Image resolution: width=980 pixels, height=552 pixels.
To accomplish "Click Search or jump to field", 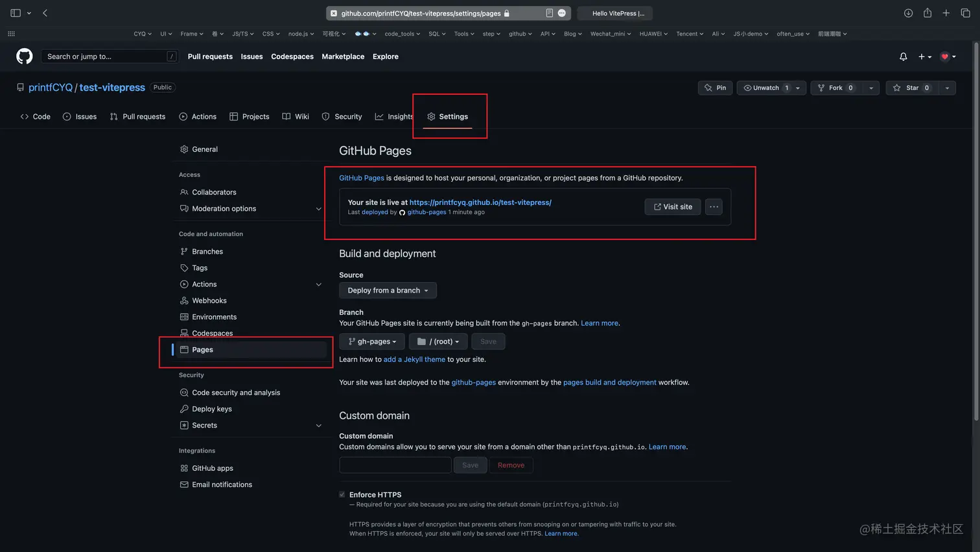I will pos(110,56).
